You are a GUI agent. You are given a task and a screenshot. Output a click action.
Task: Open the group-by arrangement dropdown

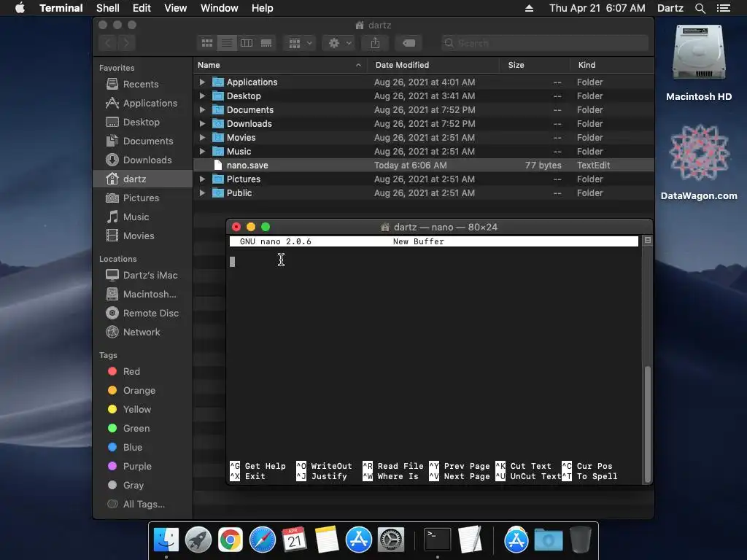click(300, 43)
